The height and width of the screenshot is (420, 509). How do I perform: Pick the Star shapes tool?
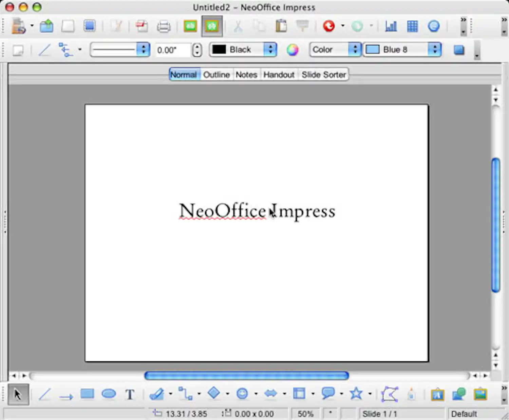tap(356, 394)
